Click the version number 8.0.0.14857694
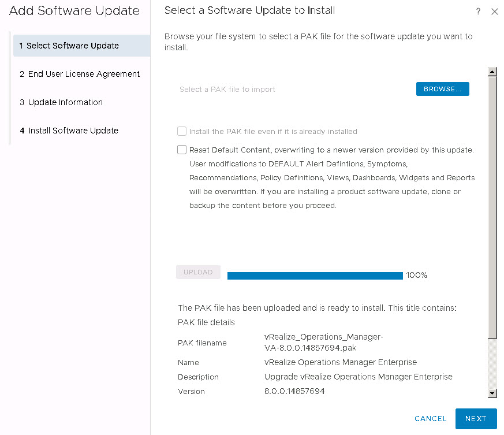The image size is (504, 435). click(294, 391)
